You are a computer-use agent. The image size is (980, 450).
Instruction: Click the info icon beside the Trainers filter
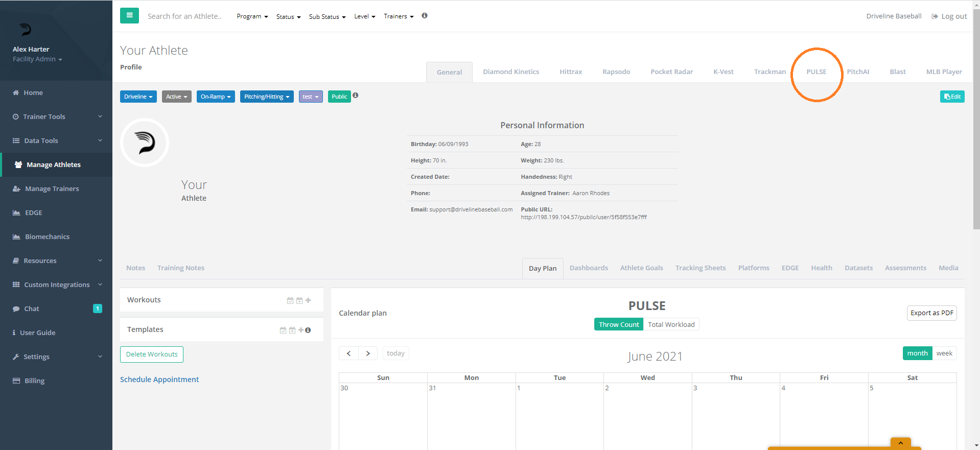[x=425, y=16]
